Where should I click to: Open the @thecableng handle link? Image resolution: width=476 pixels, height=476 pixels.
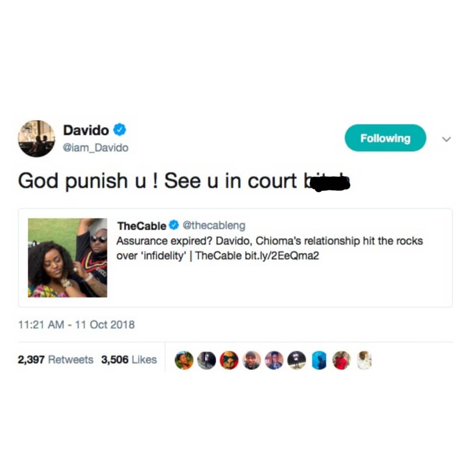tap(214, 225)
